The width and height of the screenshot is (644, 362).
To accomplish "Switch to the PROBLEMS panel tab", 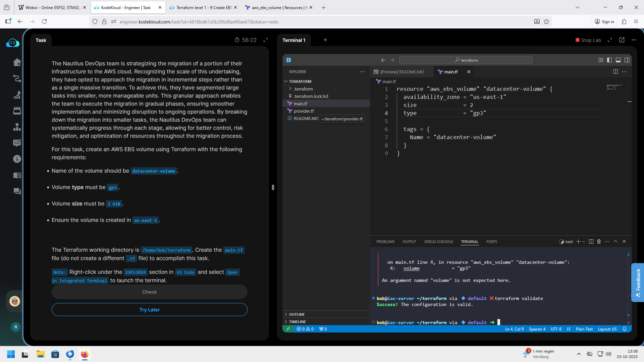I will pos(385,242).
